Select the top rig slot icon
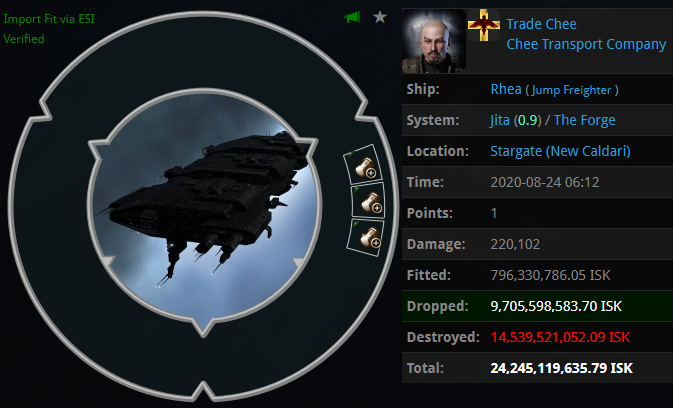Viewport: 673px width, 408px height. point(363,166)
